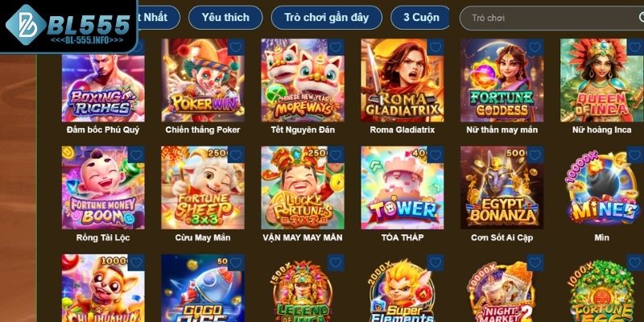Click the Nữ hoàng Inca label
Image resolution: width=644 pixels, height=322 pixels.
[601, 130]
